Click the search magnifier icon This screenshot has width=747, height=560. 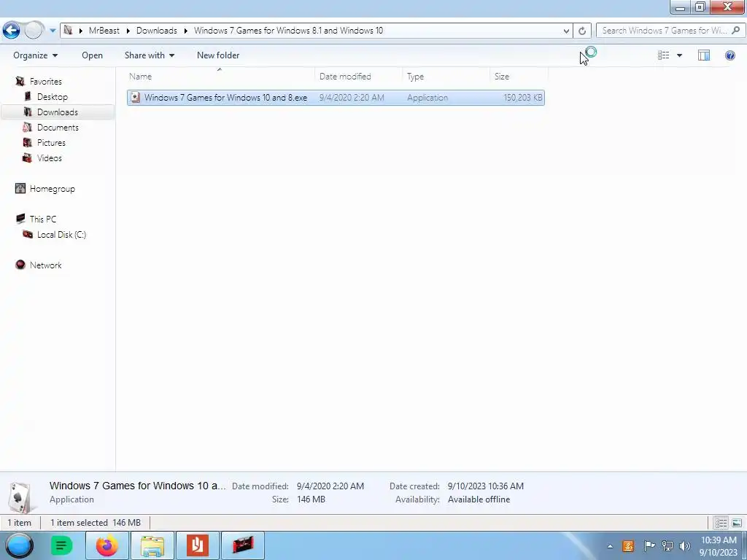point(735,31)
